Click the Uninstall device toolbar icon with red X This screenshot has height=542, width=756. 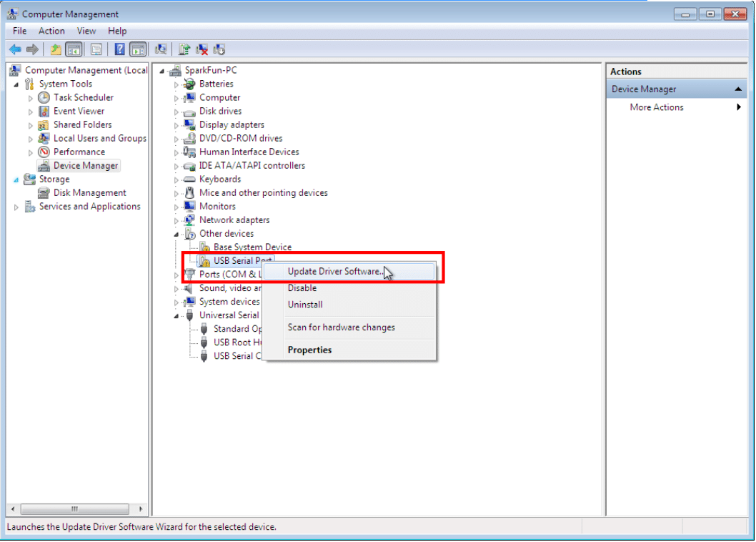pyautogui.click(x=202, y=49)
